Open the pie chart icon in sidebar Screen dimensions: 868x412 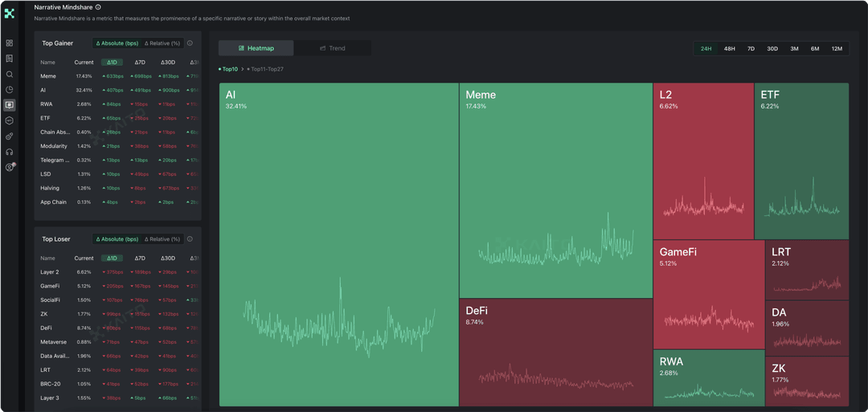(x=10, y=89)
